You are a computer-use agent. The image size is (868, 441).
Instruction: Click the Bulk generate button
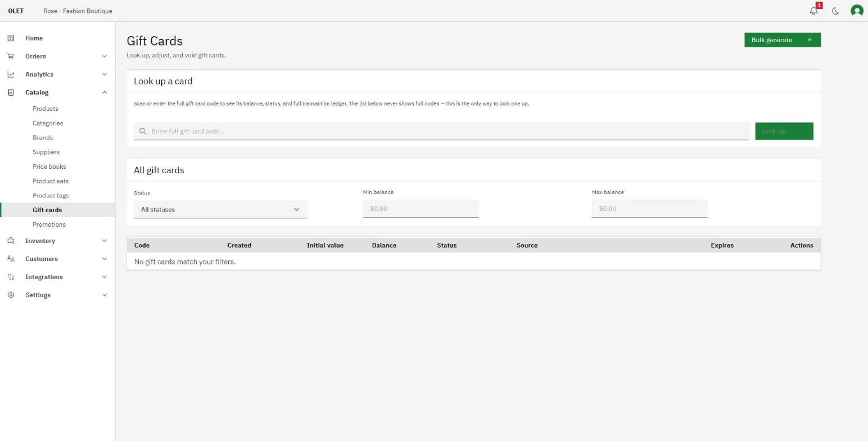(783, 40)
